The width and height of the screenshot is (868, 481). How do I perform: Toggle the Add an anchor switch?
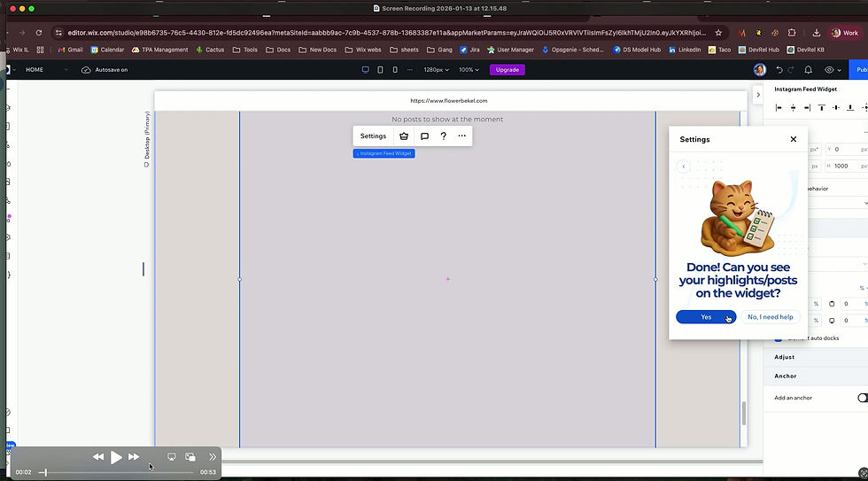click(x=863, y=398)
